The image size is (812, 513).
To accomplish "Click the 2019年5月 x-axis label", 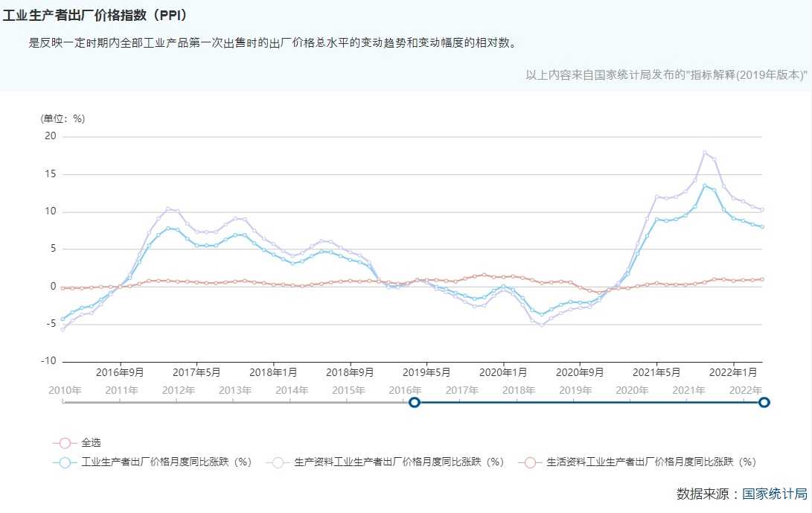I will (426, 372).
